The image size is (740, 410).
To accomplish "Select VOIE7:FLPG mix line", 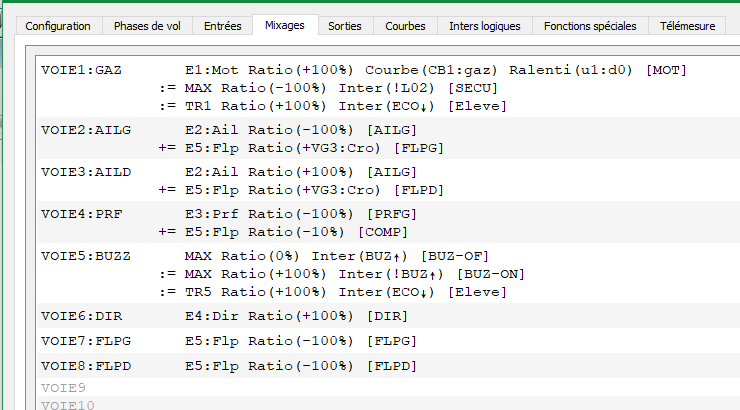I will point(388,341).
